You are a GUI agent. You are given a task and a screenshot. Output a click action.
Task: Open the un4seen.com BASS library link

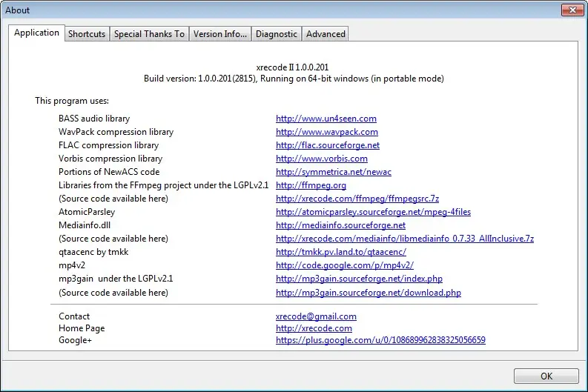pyautogui.click(x=326, y=119)
